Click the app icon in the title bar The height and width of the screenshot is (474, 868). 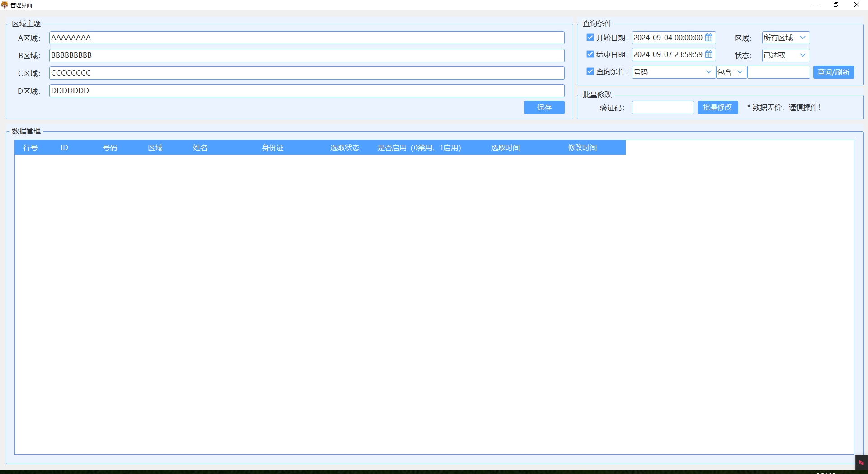coord(5,5)
